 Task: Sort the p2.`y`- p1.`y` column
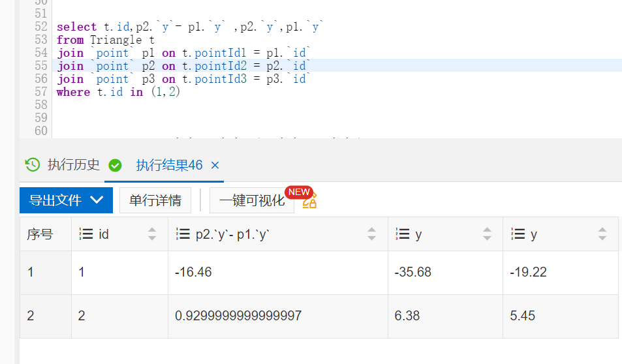371,234
